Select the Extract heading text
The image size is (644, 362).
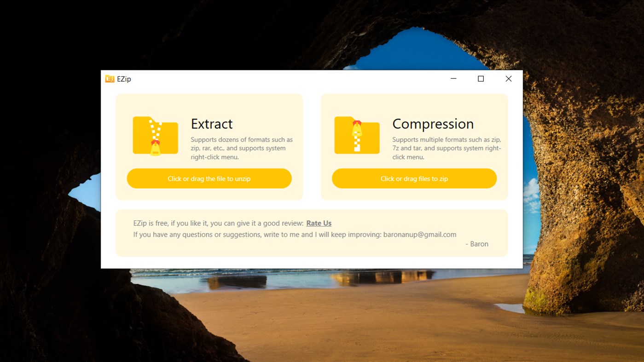tap(212, 123)
